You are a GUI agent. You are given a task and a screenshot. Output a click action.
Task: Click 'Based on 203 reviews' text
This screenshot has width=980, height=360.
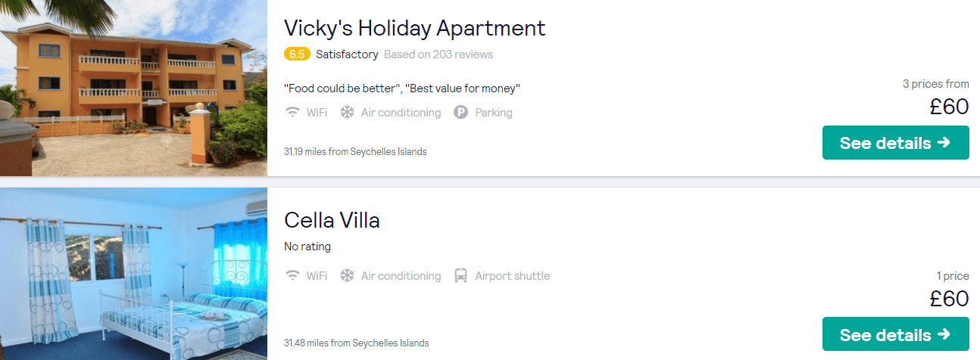[x=439, y=54]
